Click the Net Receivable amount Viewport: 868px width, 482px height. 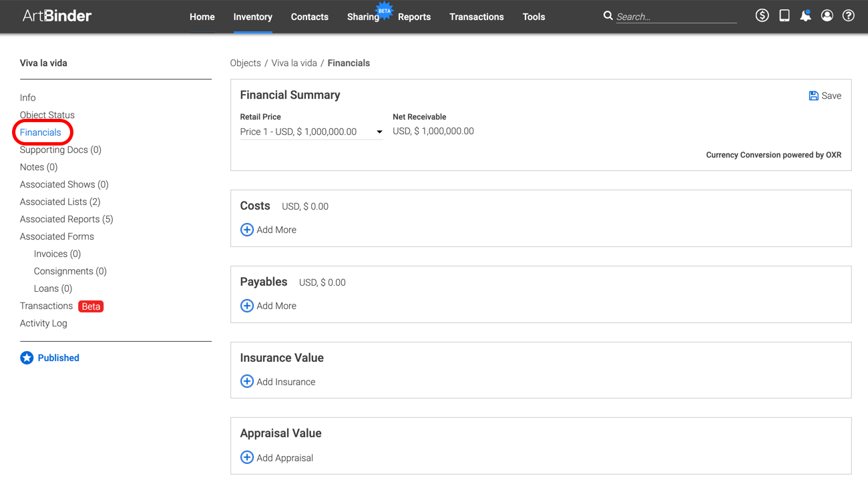pos(433,131)
